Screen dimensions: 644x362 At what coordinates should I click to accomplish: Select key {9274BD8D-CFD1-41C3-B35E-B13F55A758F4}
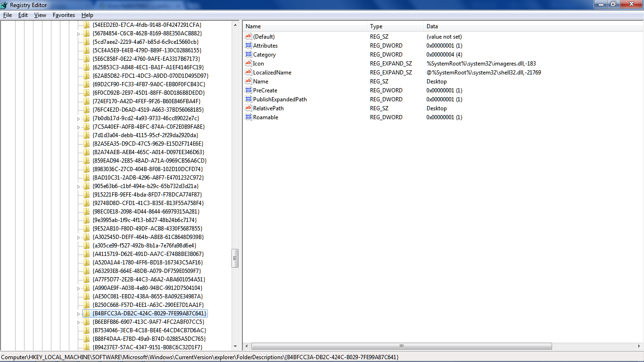[x=148, y=203]
